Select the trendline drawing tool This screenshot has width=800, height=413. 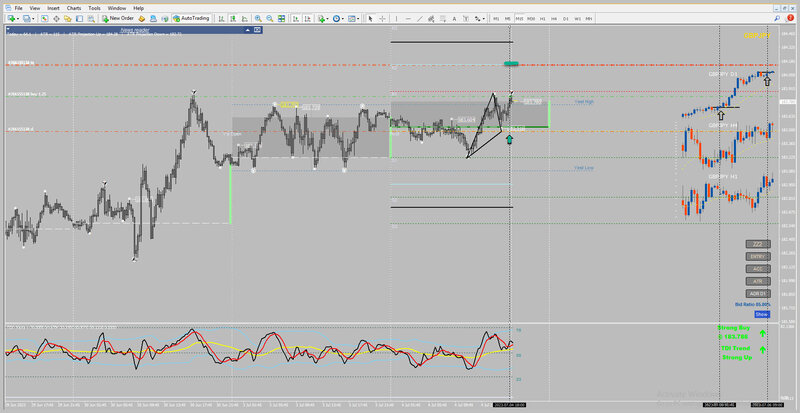[420, 18]
